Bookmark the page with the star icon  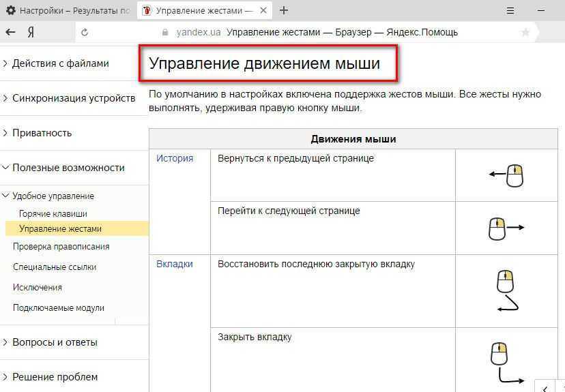pyautogui.click(x=525, y=32)
